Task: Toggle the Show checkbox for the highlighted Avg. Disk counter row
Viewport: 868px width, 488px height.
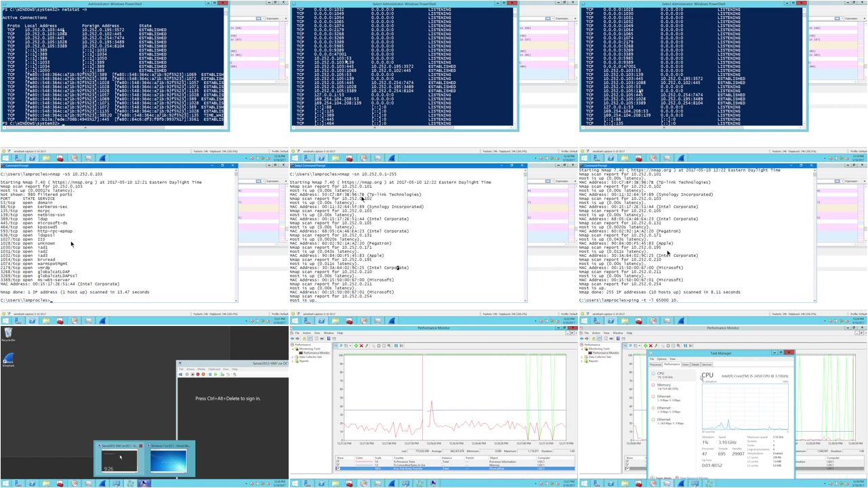Action: pyautogui.click(x=339, y=468)
